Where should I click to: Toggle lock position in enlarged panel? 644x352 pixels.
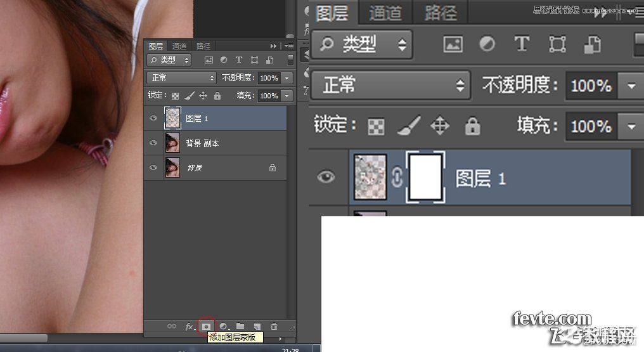tap(440, 126)
